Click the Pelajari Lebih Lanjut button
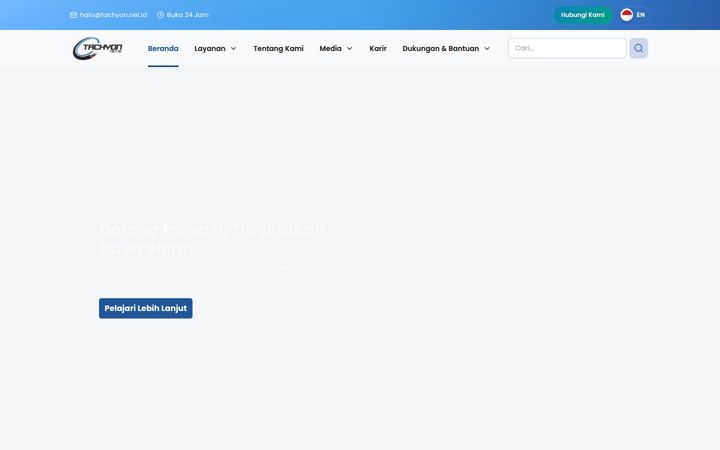720x450 pixels. pos(146,308)
